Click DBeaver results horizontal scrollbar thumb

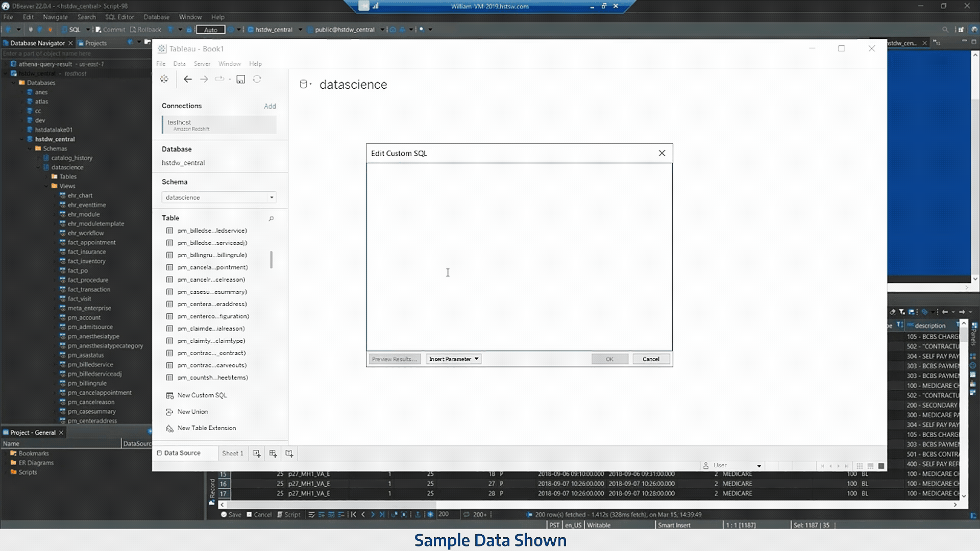(x=332, y=505)
